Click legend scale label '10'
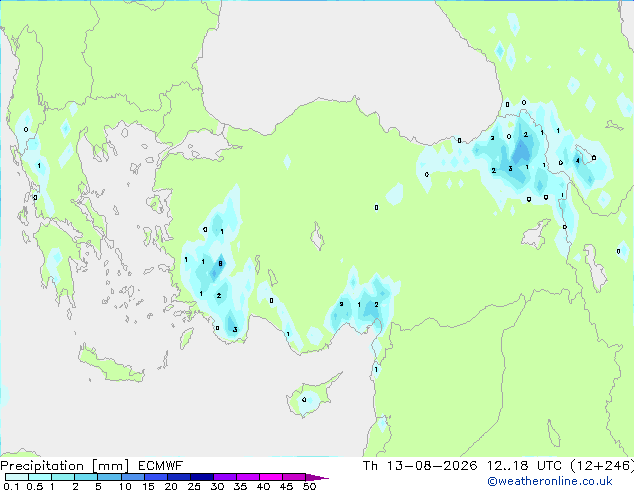 pyautogui.click(x=125, y=486)
